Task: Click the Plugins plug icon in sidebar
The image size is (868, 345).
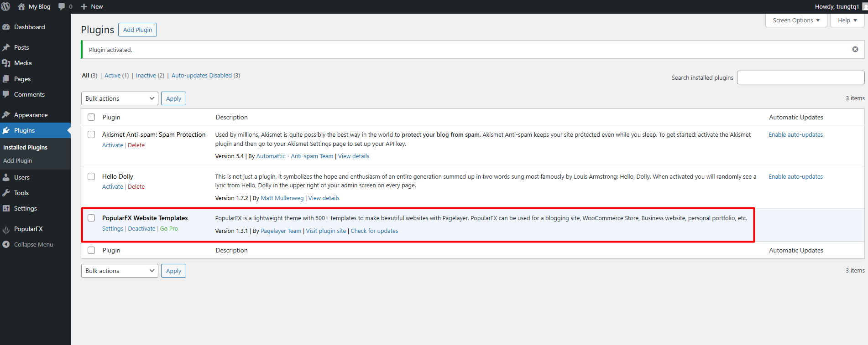Action: click(x=6, y=130)
